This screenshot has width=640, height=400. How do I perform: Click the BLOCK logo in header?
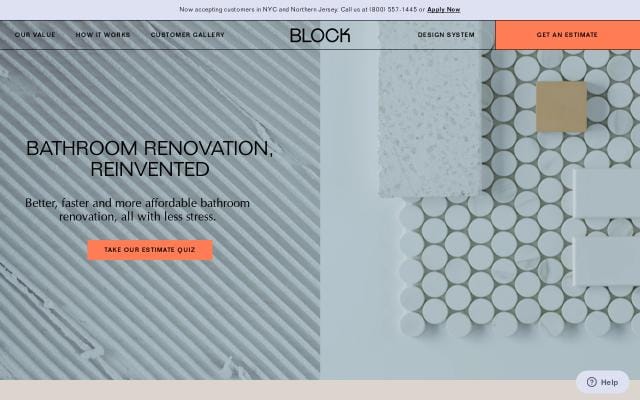tap(320, 35)
